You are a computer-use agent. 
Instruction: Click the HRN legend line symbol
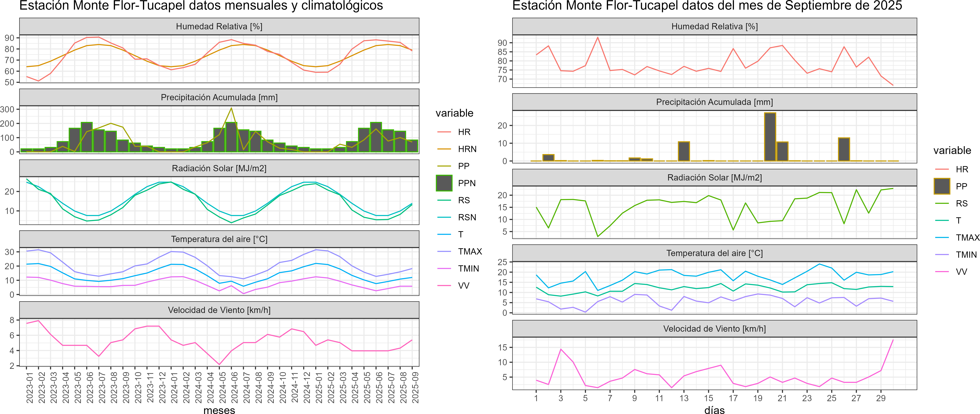point(444,149)
